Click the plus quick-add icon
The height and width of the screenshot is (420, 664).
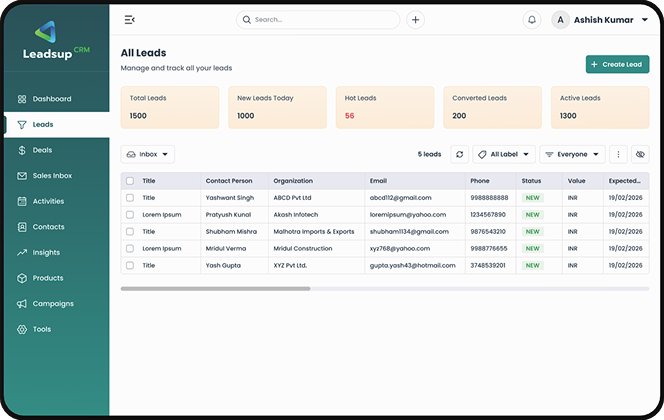click(x=416, y=20)
